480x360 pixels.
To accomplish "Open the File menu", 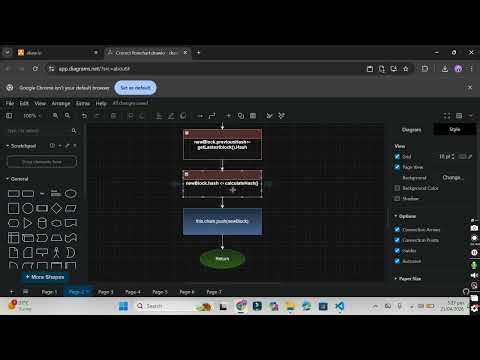I will 10,103.
